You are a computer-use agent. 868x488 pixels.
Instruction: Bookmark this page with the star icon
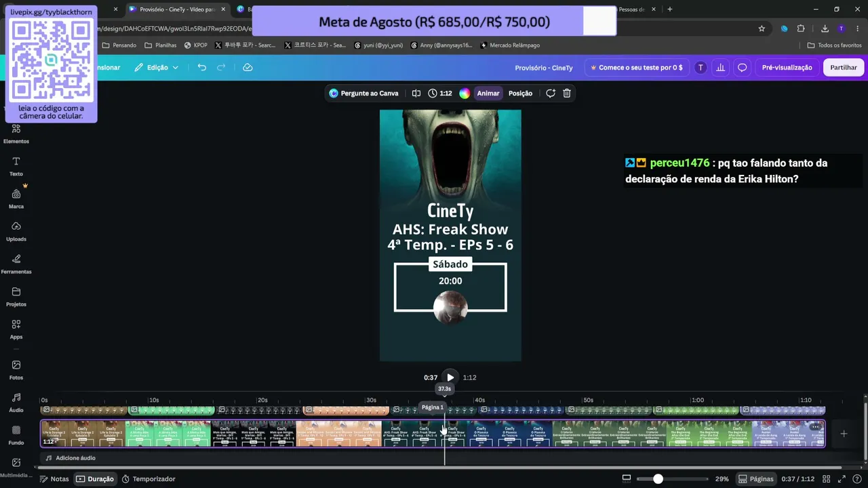tap(762, 28)
